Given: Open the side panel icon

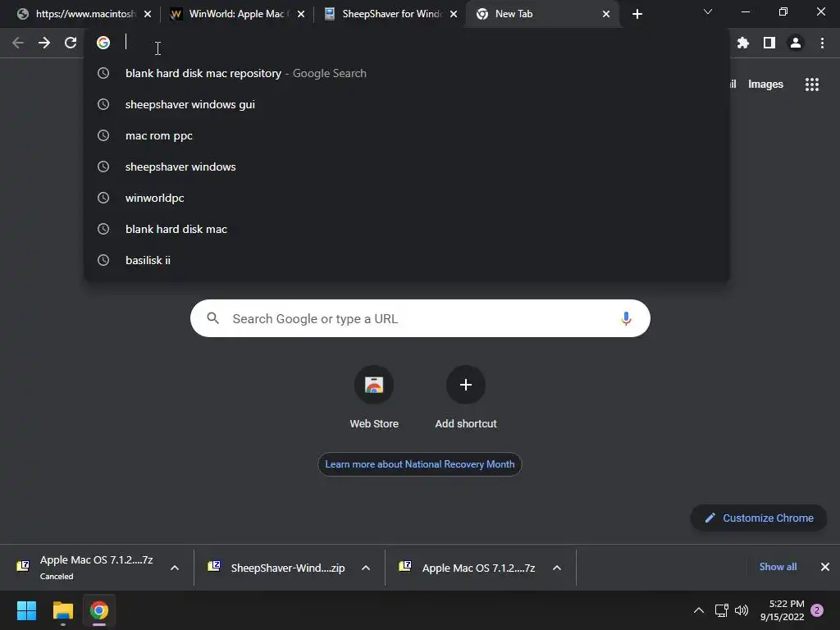Looking at the screenshot, I should tap(769, 43).
